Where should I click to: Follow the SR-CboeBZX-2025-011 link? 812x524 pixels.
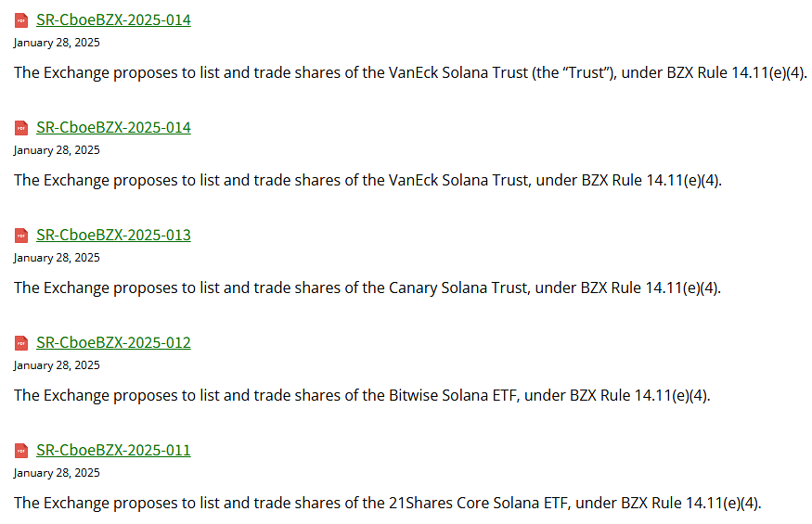point(113,451)
